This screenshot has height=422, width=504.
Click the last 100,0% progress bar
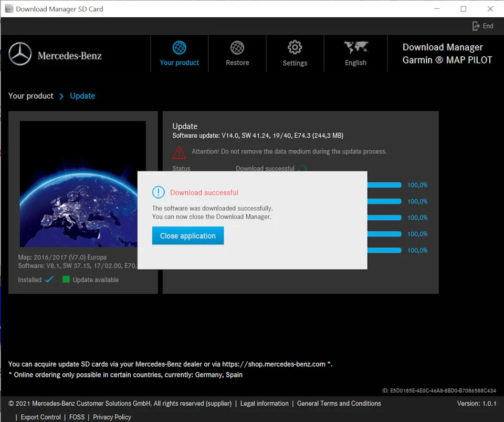pos(384,250)
